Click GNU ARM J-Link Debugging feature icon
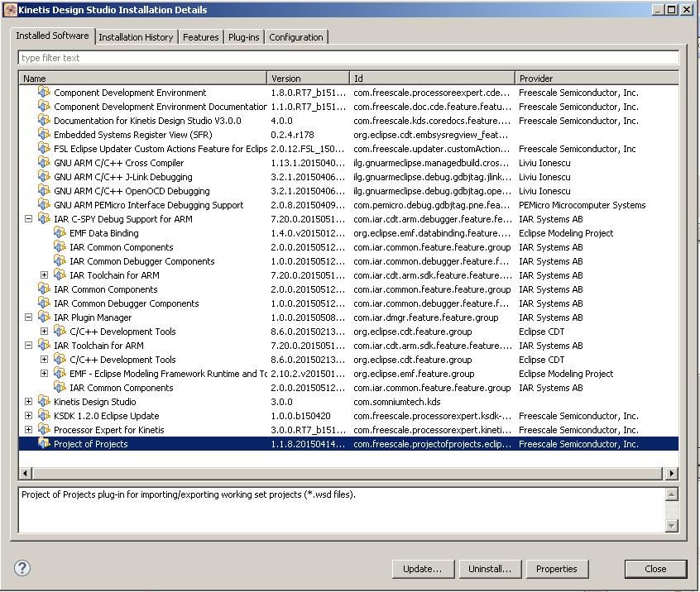This screenshot has height=592, width=700. click(x=44, y=177)
